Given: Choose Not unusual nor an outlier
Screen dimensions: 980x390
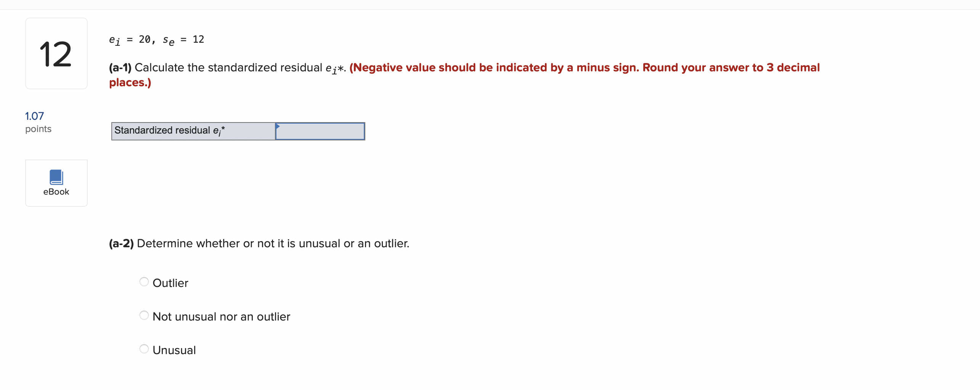Looking at the screenshot, I should click(x=144, y=315).
